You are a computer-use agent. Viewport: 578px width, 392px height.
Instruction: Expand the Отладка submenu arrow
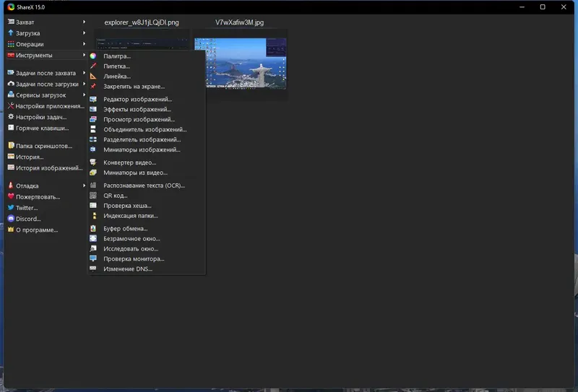84,186
